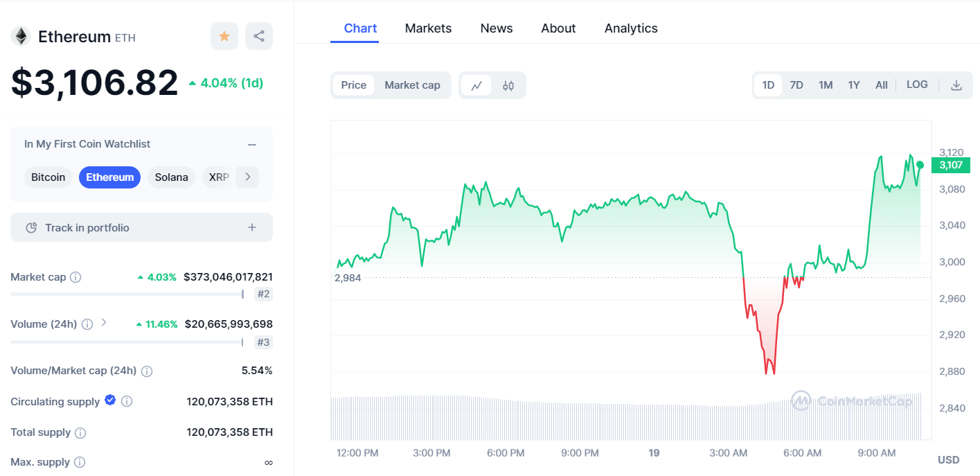Click the #3 volume rank badge
Viewport: 980px width, 476px height.
(x=263, y=342)
